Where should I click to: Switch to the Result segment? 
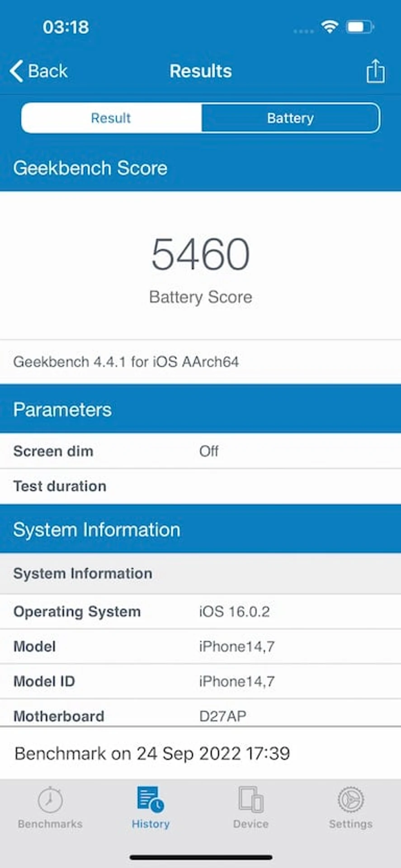(x=111, y=118)
